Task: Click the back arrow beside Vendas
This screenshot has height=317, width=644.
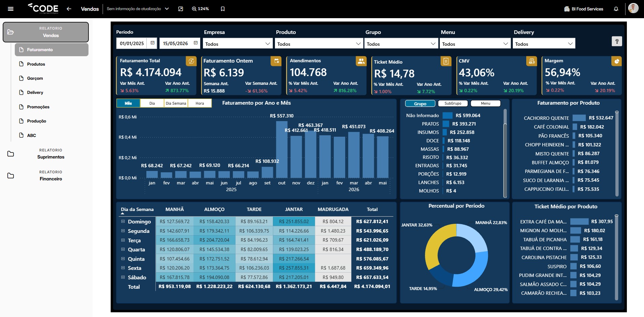Action: [x=69, y=9]
